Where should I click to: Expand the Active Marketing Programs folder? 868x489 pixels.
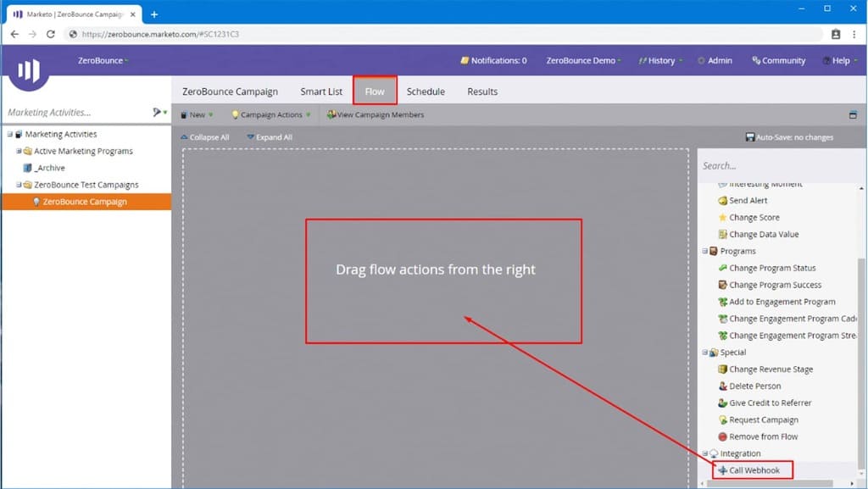[19, 151]
